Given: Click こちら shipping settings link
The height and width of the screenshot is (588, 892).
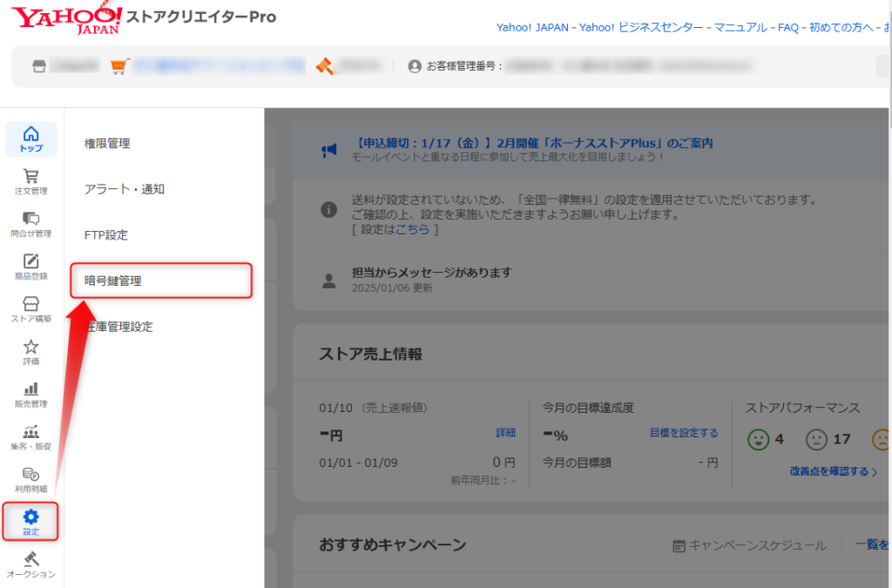Looking at the screenshot, I should [x=412, y=229].
